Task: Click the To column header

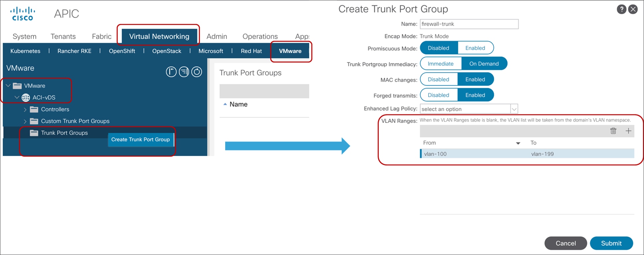Action: click(533, 143)
